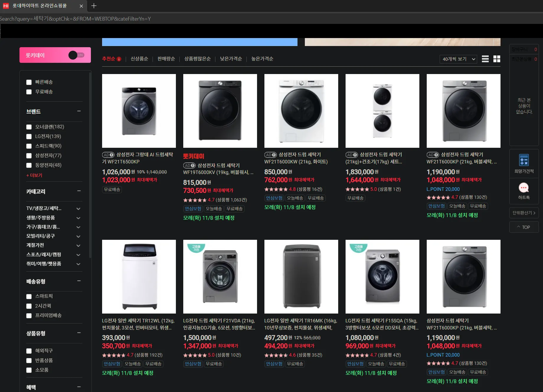This screenshot has height=392, width=543.
Task: Check the 스피드랙(90) brand checkbox
Action: [29, 146]
